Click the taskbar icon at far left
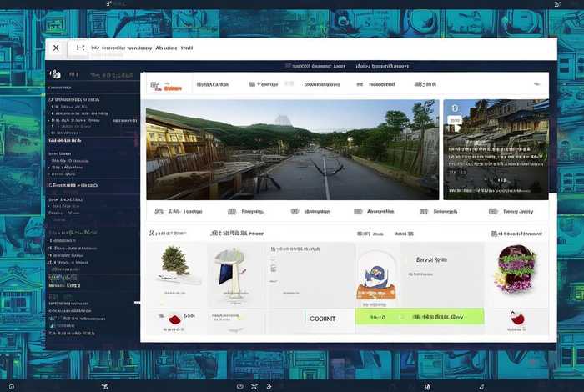 tap(11, 386)
